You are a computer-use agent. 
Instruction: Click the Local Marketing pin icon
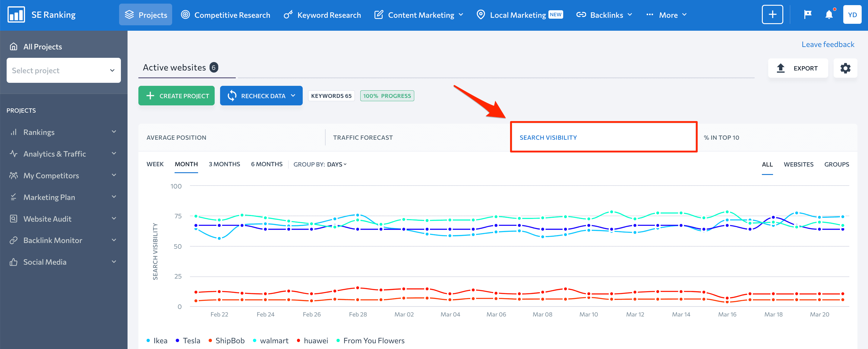point(481,15)
